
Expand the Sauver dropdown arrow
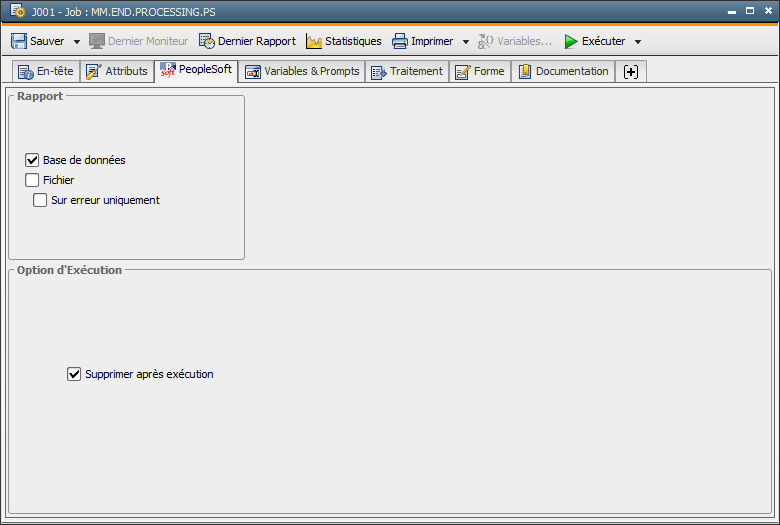77,42
